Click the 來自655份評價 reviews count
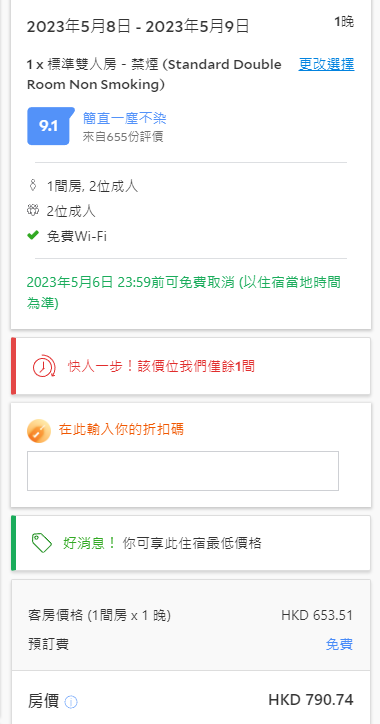The width and height of the screenshot is (380, 724). pos(123,137)
